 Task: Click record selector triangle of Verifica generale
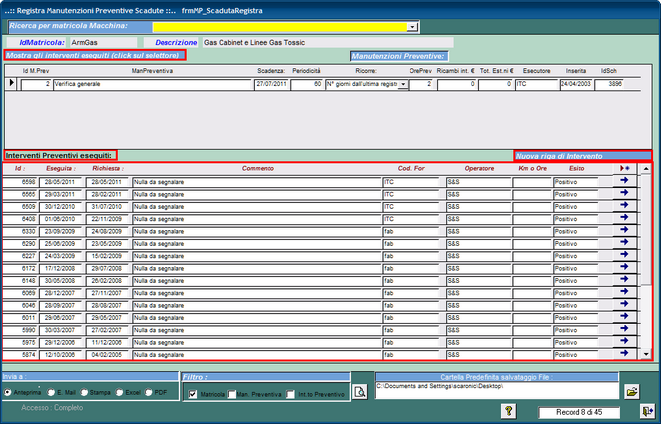pyautogui.click(x=11, y=83)
